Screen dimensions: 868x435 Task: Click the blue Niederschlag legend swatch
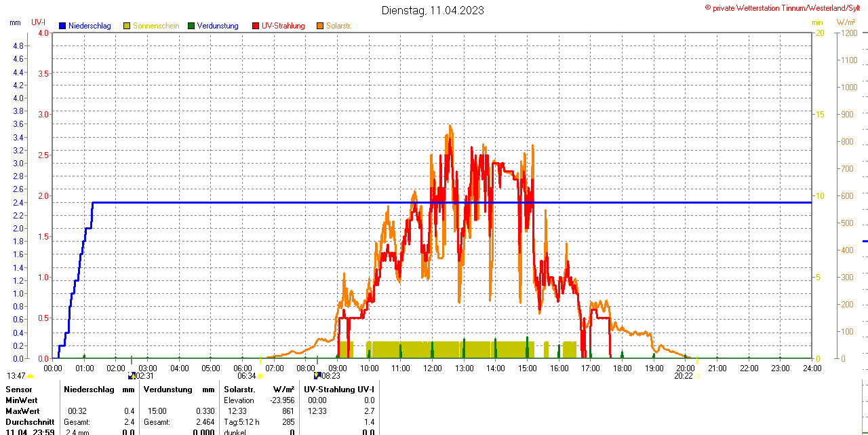(63, 26)
